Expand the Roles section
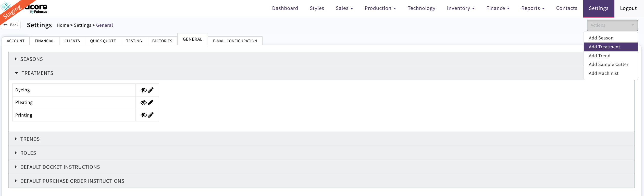Screen dimensions: 644x196 coord(28,153)
